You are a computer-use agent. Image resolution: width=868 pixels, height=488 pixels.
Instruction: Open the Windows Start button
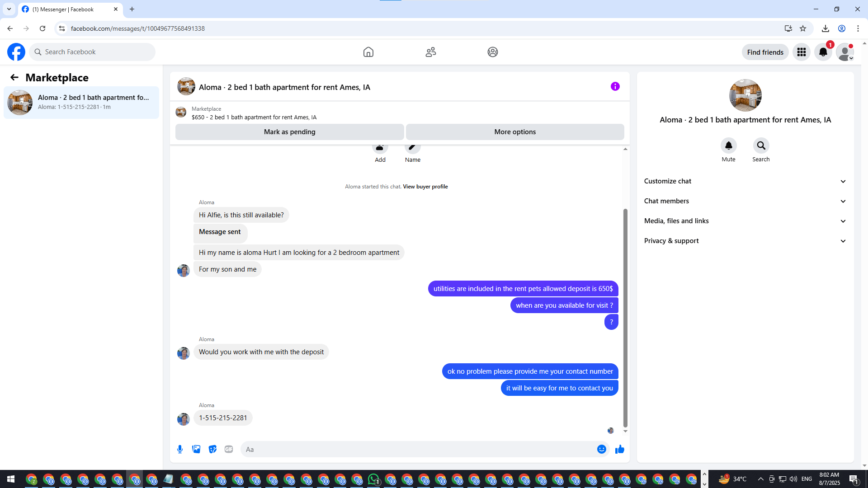11,479
